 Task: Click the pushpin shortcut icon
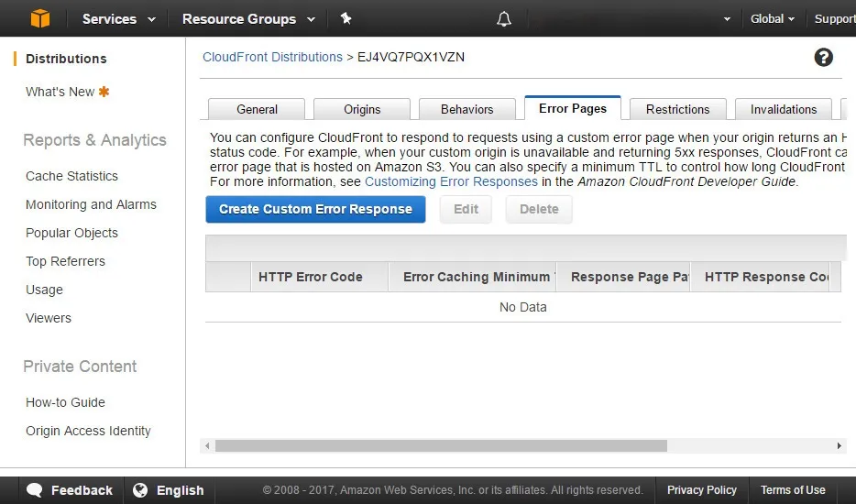[x=346, y=18]
